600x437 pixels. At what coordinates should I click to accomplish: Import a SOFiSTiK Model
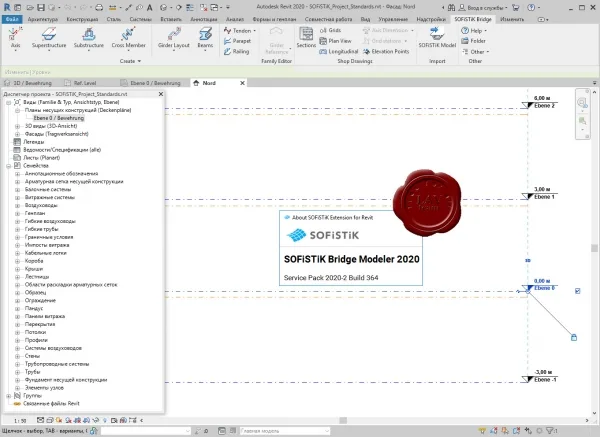point(437,38)
